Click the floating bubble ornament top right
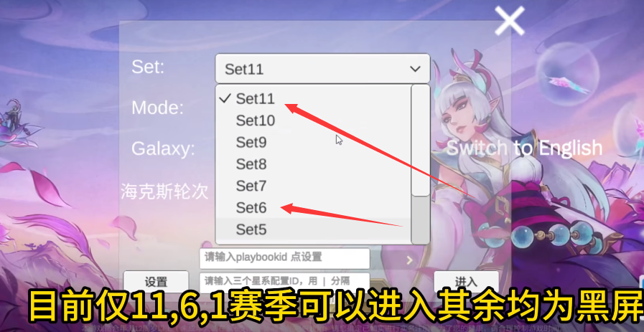The height and width of the screenshot is (332, 644). tap(563, 80)
